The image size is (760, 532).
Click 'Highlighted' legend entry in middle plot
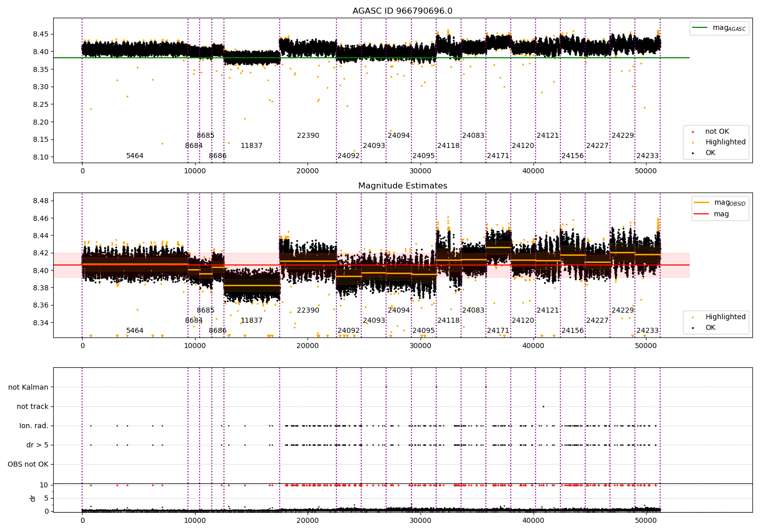[717, 317]
